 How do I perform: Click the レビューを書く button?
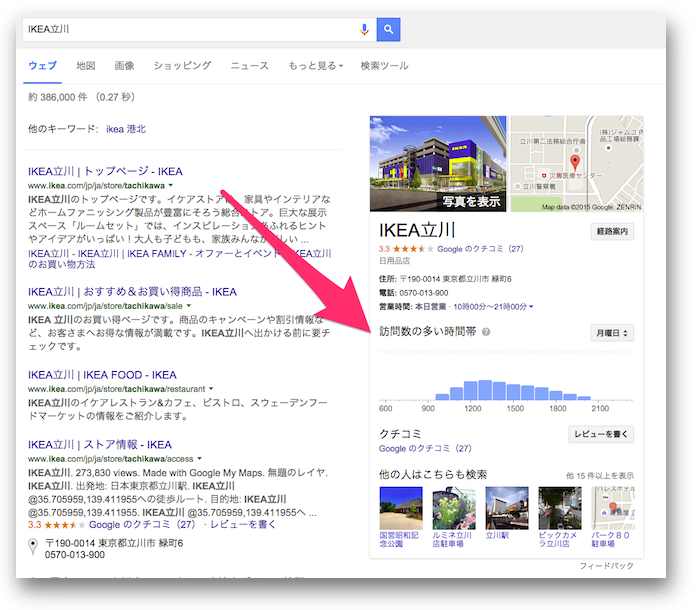601,434
